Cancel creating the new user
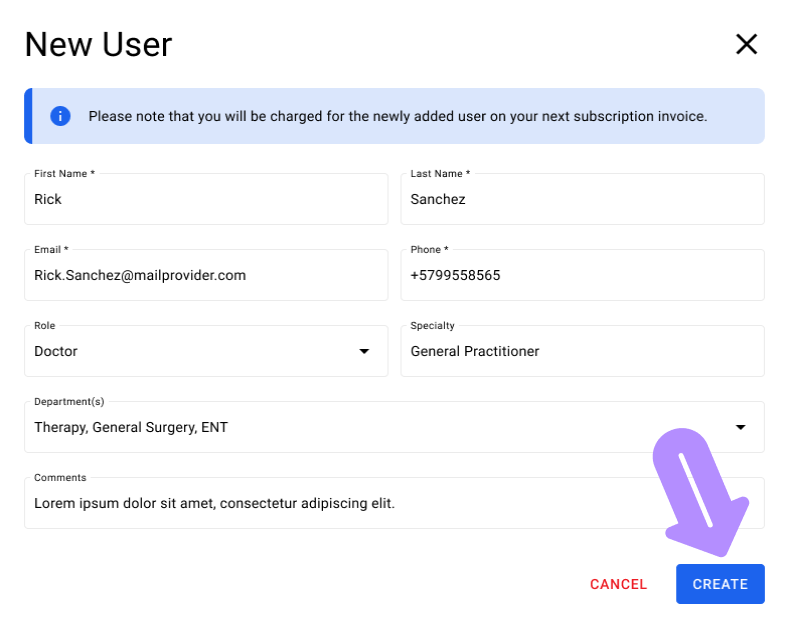 point(618,584)
